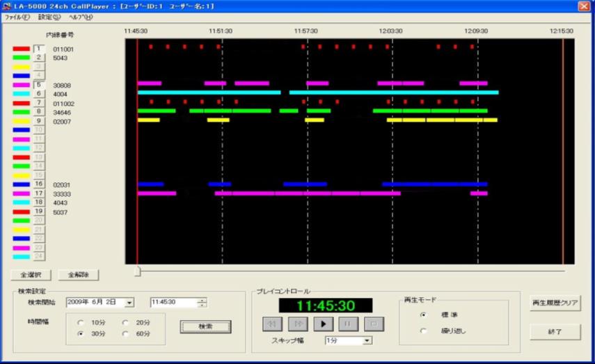Screen dimensions: 595x364
Task: Click the skip backward button
Action: tap(272, 324)
